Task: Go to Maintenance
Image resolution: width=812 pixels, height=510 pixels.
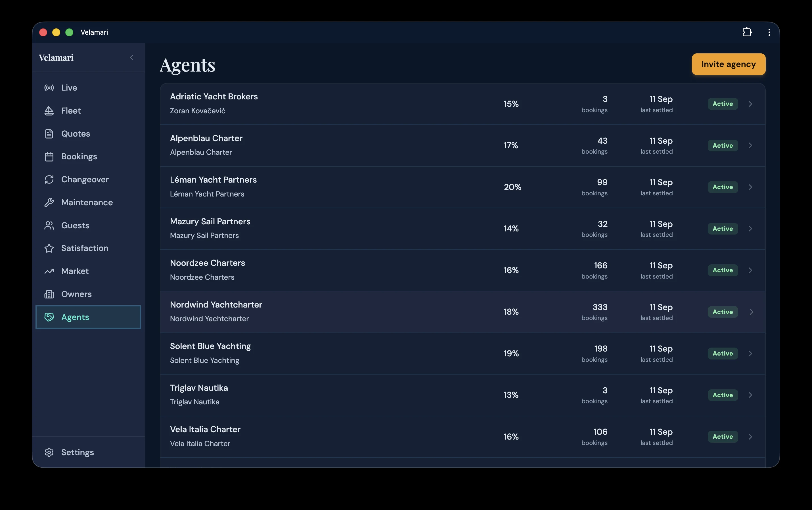Action: [x=88, y=202]
